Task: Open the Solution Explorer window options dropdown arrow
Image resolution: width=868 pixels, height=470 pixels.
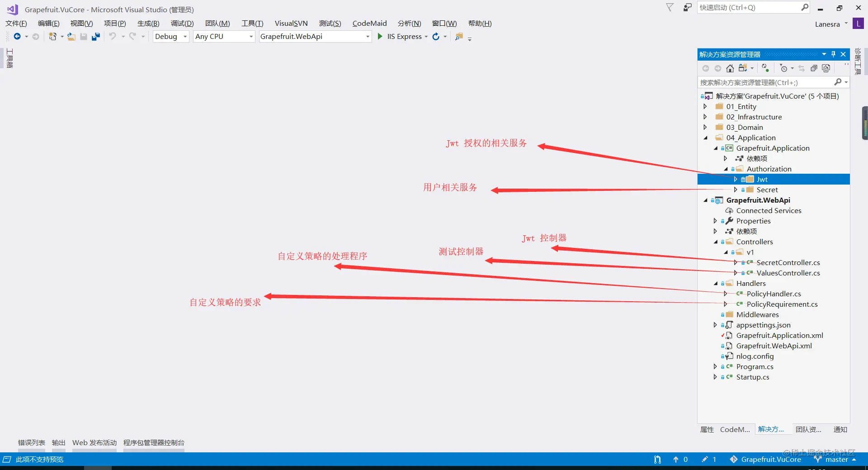Action: (824, 54)
